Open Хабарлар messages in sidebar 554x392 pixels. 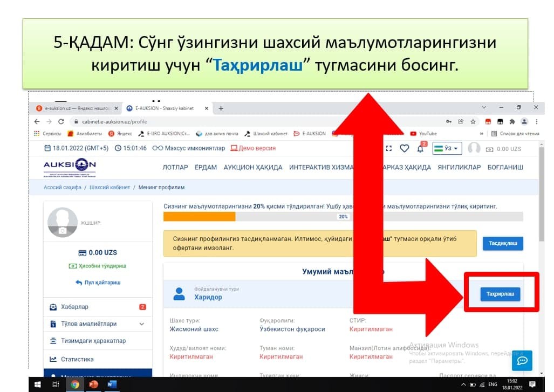click(98, 307)
